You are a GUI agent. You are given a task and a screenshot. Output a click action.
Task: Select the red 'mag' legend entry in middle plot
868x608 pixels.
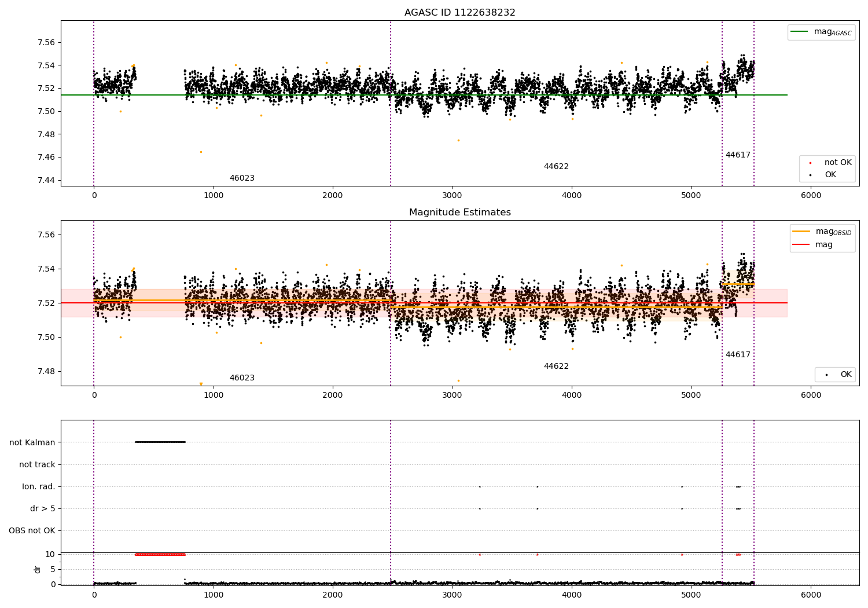pyautogui.click(x=813, y=244)
